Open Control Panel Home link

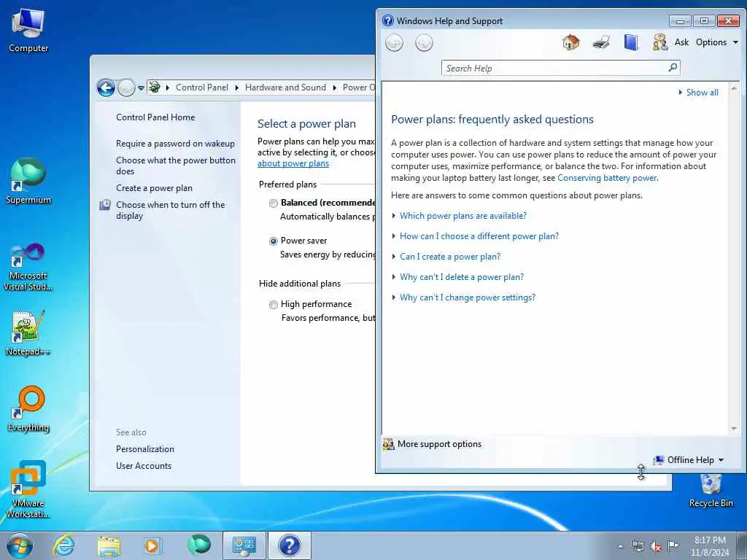[155, 117]
